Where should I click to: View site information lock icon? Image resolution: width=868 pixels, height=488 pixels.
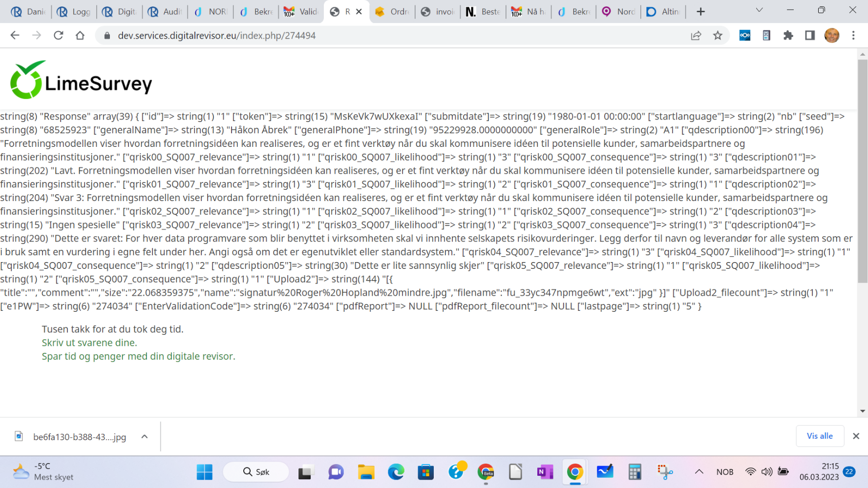(x=107, y=36)
